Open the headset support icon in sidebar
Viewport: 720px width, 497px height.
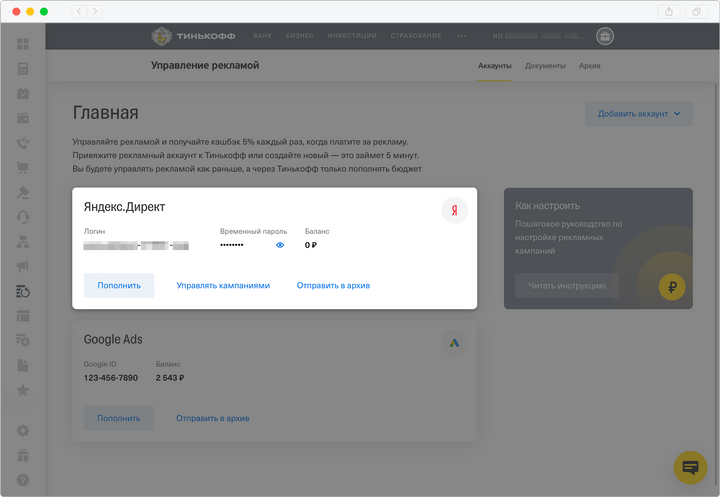tap(22, 217)
